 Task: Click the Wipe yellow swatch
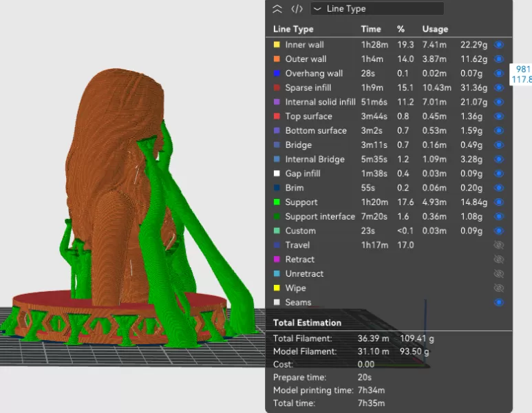[x=277, y=288]
